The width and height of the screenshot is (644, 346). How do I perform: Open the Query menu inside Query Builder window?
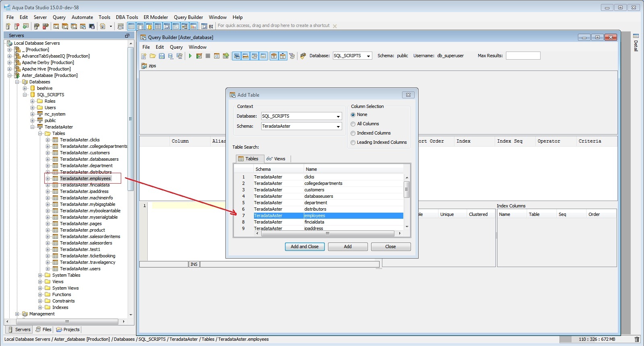point(176,47)
